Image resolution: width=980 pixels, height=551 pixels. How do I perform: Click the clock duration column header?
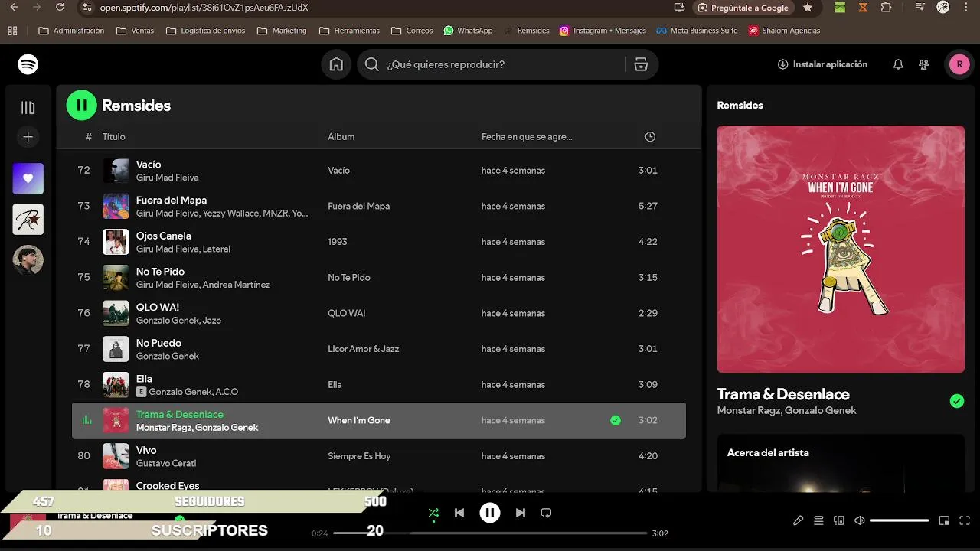[650, 137]
